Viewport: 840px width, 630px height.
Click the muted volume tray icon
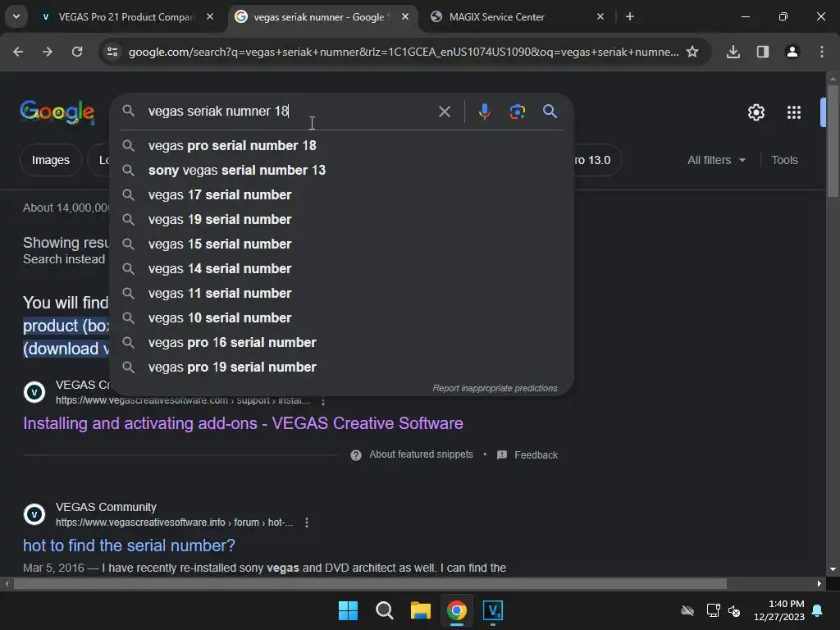(734, 610)
